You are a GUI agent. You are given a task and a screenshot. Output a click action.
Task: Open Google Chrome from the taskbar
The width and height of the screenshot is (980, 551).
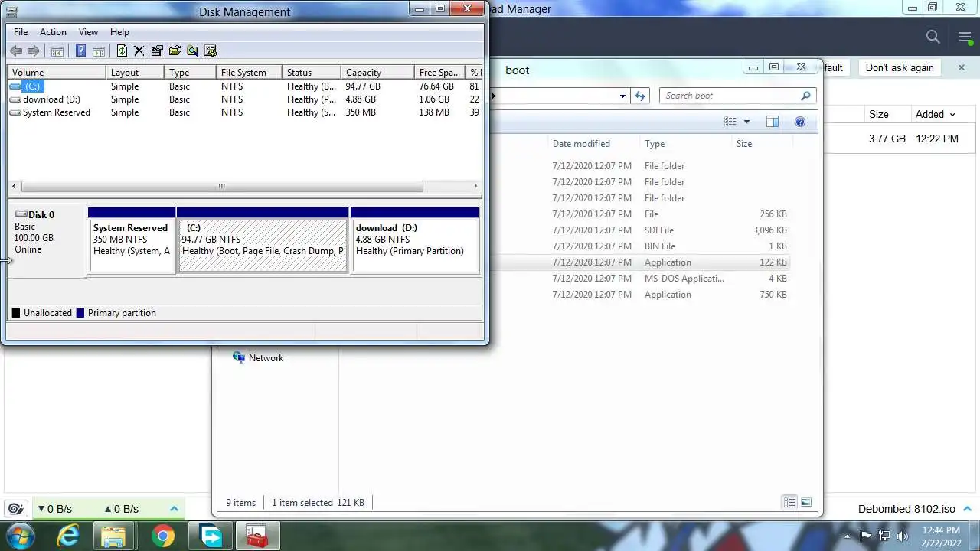pos(162,536)
